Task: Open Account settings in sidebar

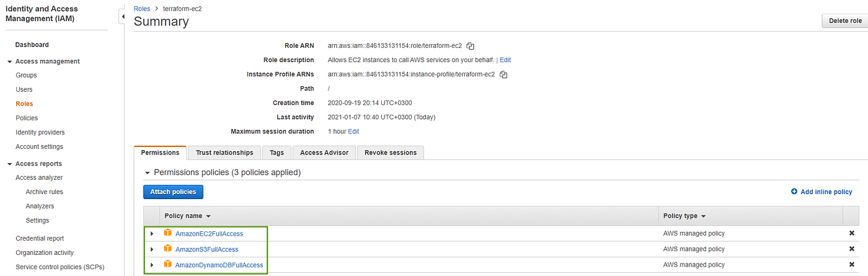Action: pos(39,146)
